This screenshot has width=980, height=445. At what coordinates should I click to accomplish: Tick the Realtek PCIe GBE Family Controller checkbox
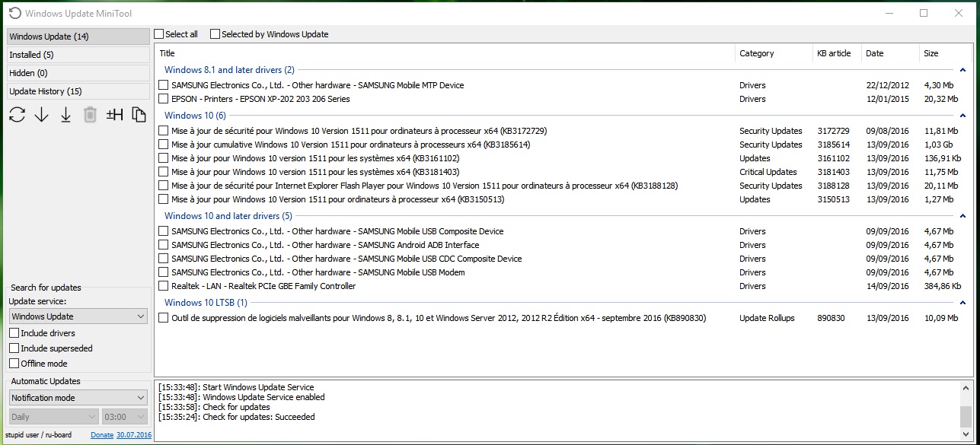click(x=163, y=286)
